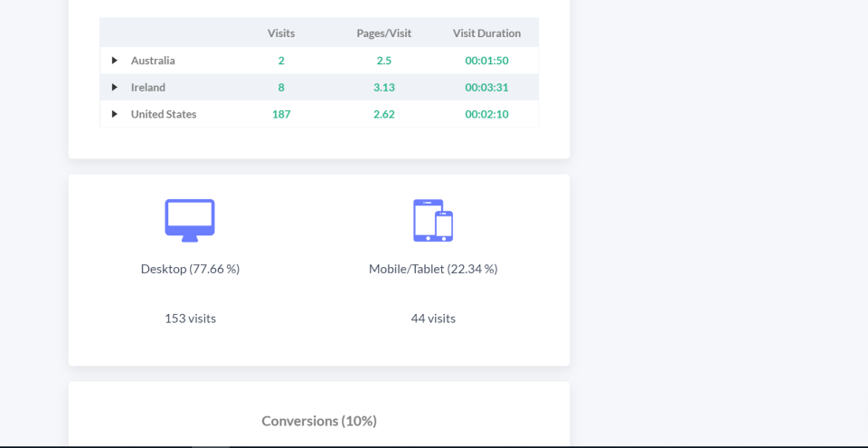This screenshot has width=868, height=448.
Task: Select the Pages/Visit column header
Action: 384,33
